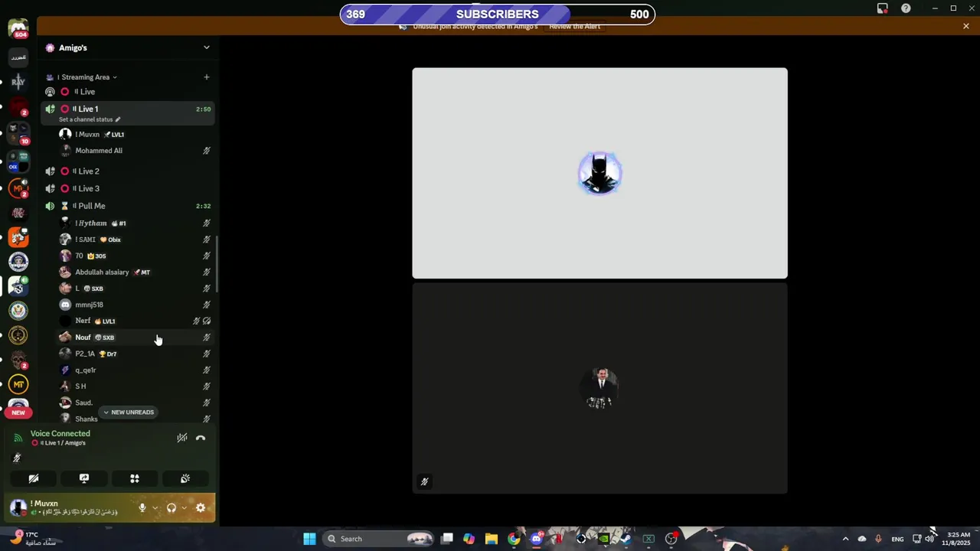The height and width of the screenshot is (551, 980).
Task: Open the Amigo's server dropdown menu
Action: point(206,47)
